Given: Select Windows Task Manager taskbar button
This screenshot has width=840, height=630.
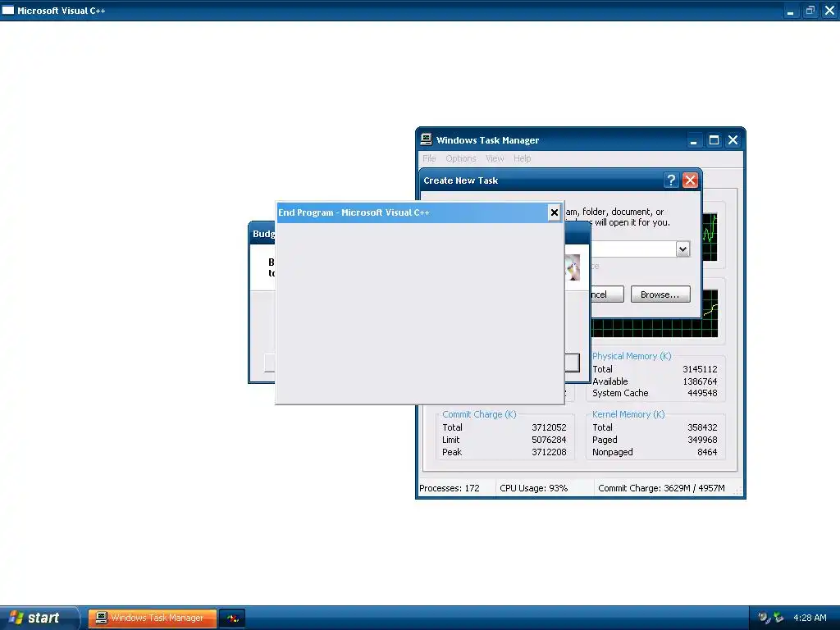Looking at the screenshot, I should click(x=153, y=618).
